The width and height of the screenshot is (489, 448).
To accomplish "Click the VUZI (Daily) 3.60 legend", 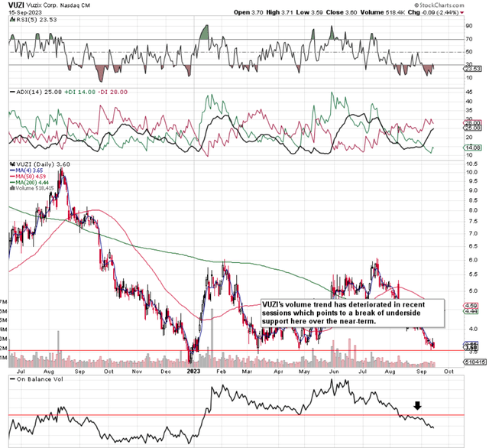I will tap(40, 164).
